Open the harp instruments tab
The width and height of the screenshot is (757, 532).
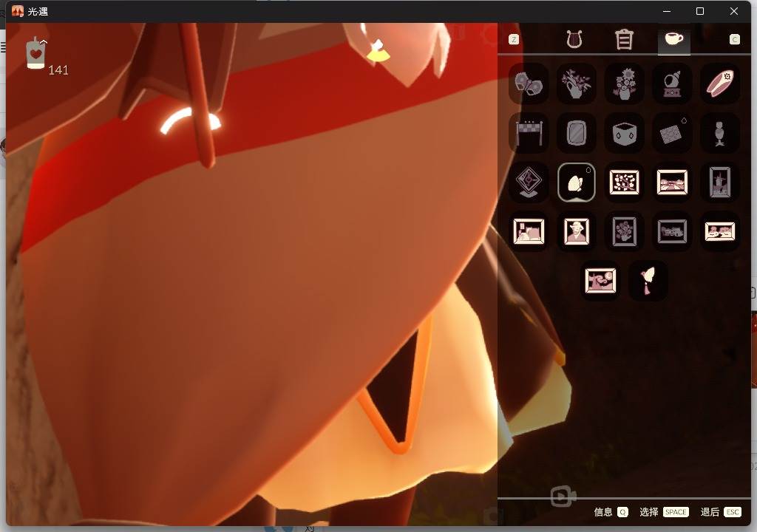(x=574, y=39)
